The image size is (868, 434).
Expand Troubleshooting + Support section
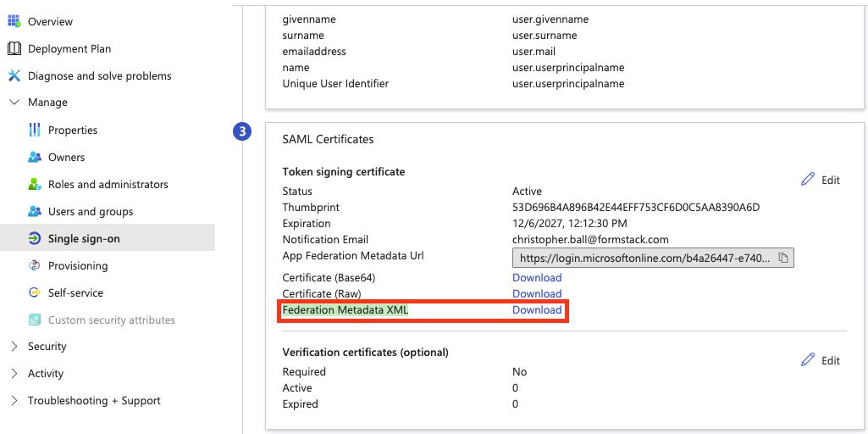coord(14,400)
